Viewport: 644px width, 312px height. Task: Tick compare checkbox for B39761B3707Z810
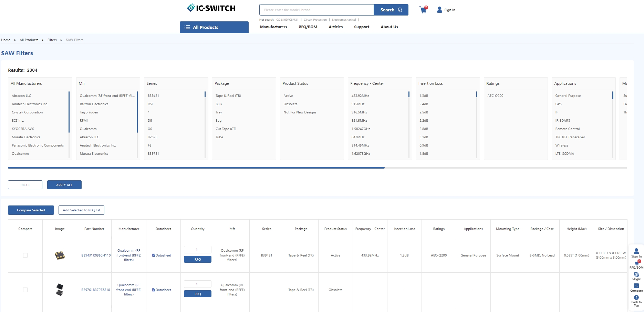tap(25, 290)
